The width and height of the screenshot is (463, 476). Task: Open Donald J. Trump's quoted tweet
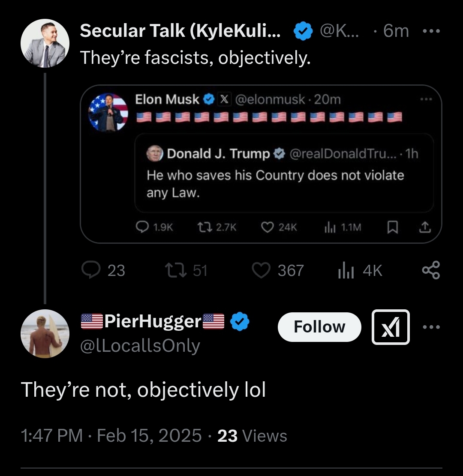tap(284, 173)
